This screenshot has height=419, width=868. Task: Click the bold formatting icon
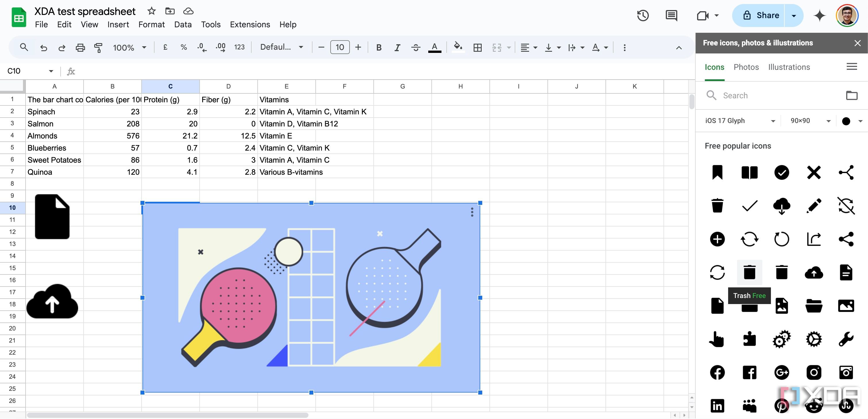tap(379, 47)
